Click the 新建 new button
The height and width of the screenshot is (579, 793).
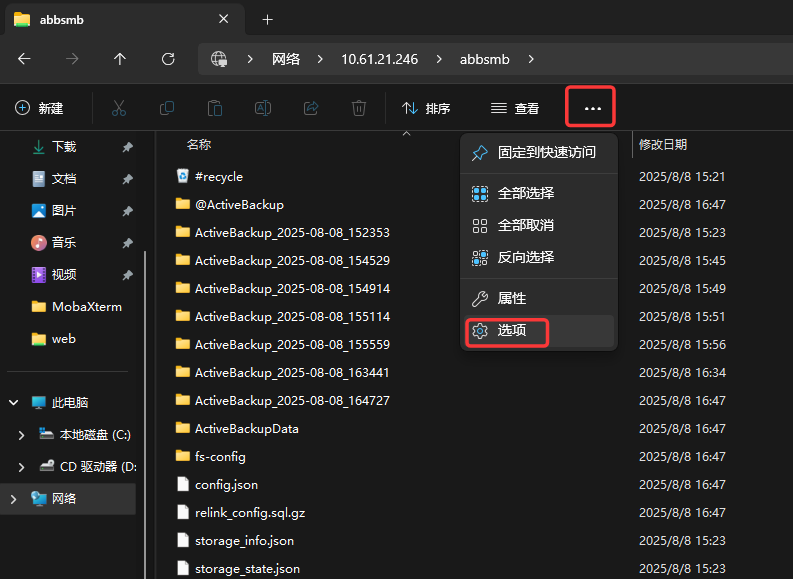click(40, 108)
